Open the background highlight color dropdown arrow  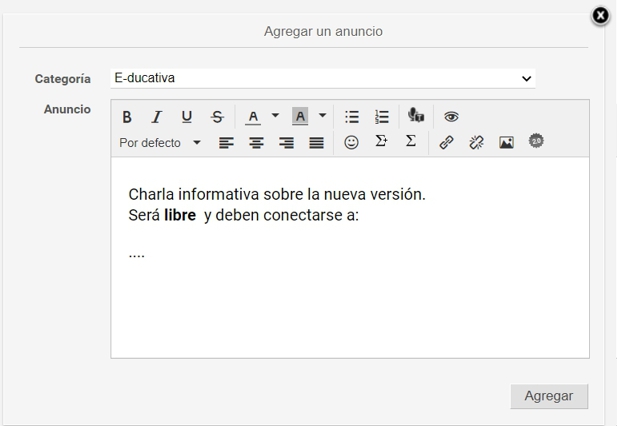tap(322, 116)
